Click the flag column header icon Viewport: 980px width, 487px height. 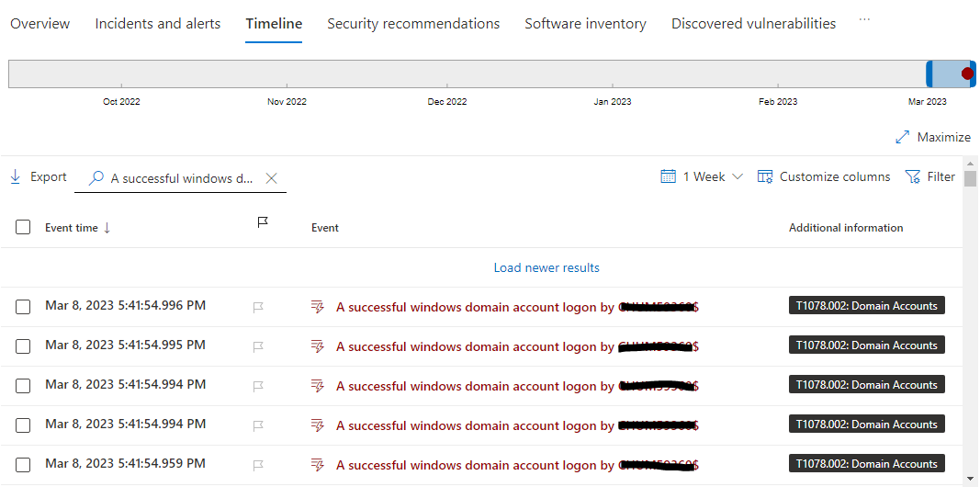point(263,222)
